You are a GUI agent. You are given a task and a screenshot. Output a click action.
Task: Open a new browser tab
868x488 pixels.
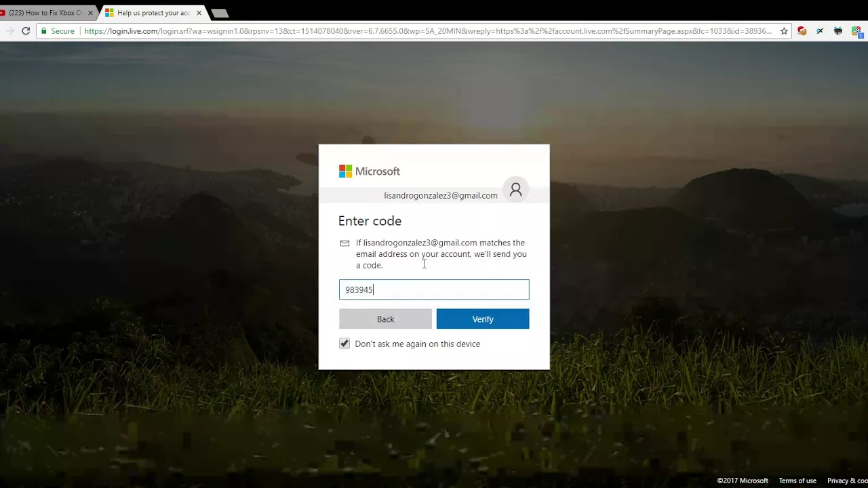[x=220, y=13]
